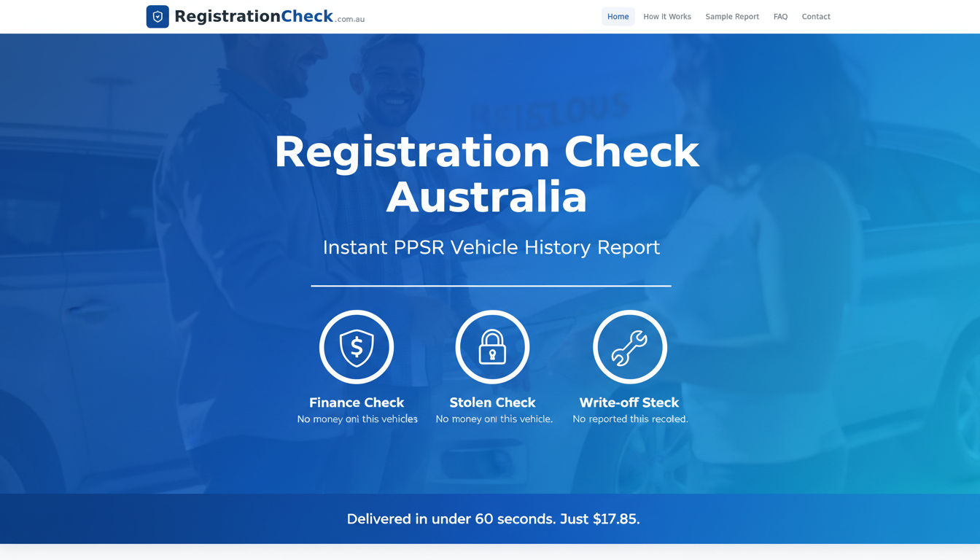Image resolution: width=980 pixels, height=560 pixels.
Task: Click the Stolen Check padlock icon
Action: coord(492,347)
